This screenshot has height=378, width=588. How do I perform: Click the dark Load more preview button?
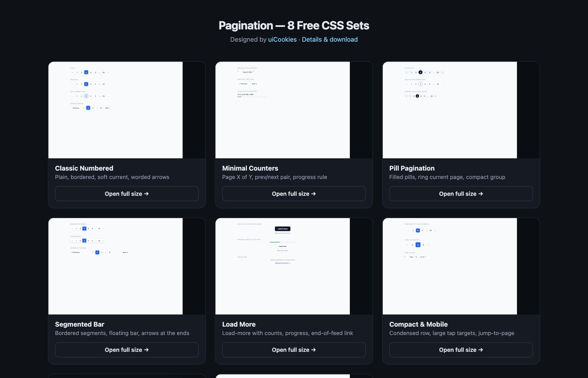tap(283, 229)
